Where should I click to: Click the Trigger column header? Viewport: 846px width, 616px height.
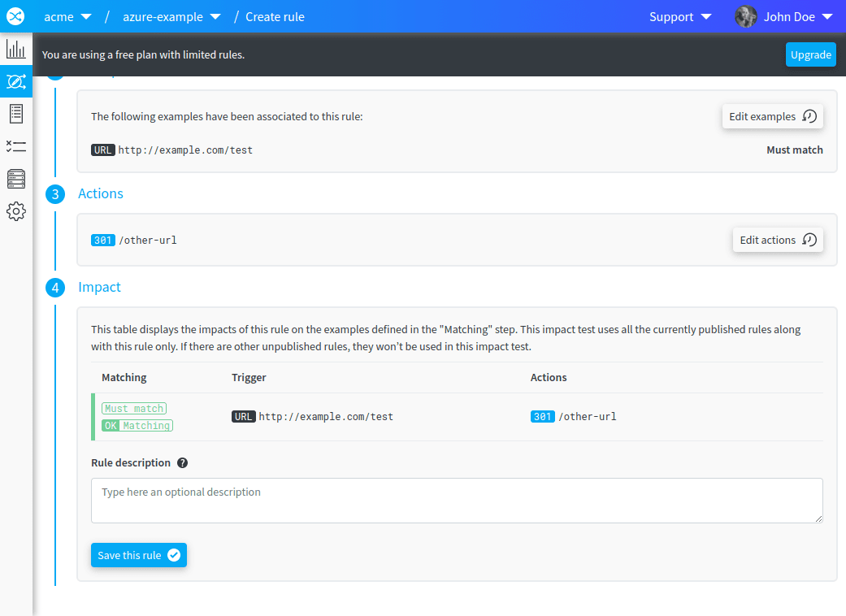click(249, 377)
